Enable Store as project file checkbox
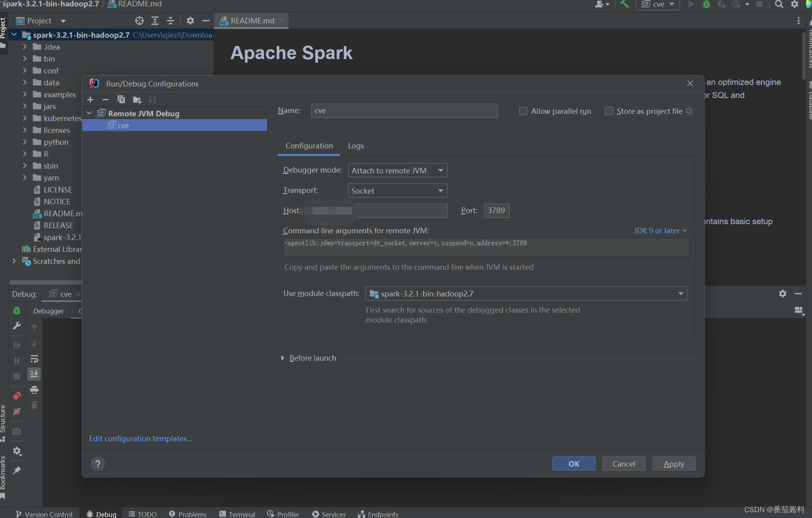The height and width of the screenshot is (518, 812). (609, 111)
